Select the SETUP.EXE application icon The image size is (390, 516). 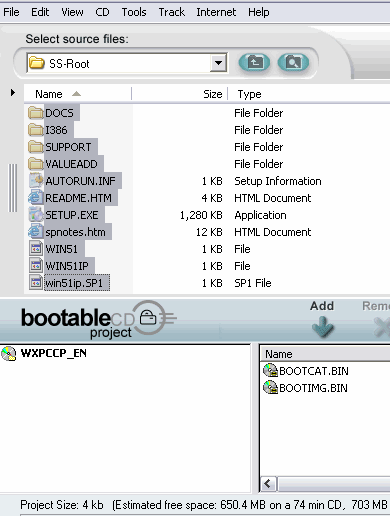pyautogui.click(x=36, y=215)
